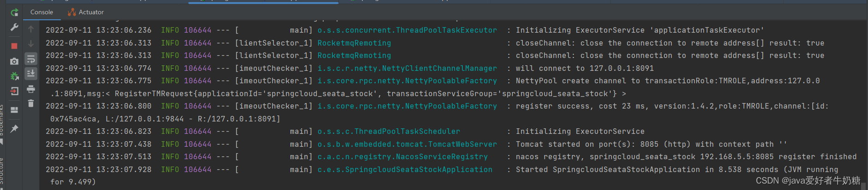Screen dimensions: 868x190
Task: Toggle soft-wrap in the console
Action: 31,59
